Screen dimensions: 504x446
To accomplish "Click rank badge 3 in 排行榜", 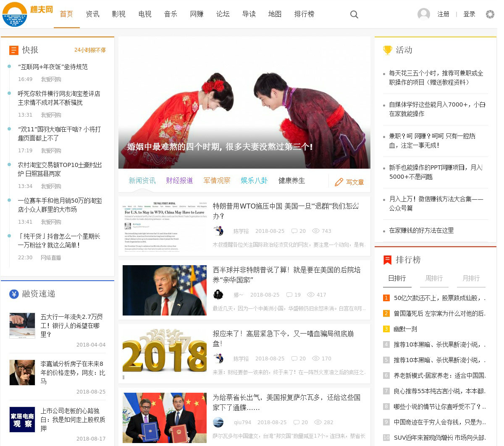I will click(386, 329).
